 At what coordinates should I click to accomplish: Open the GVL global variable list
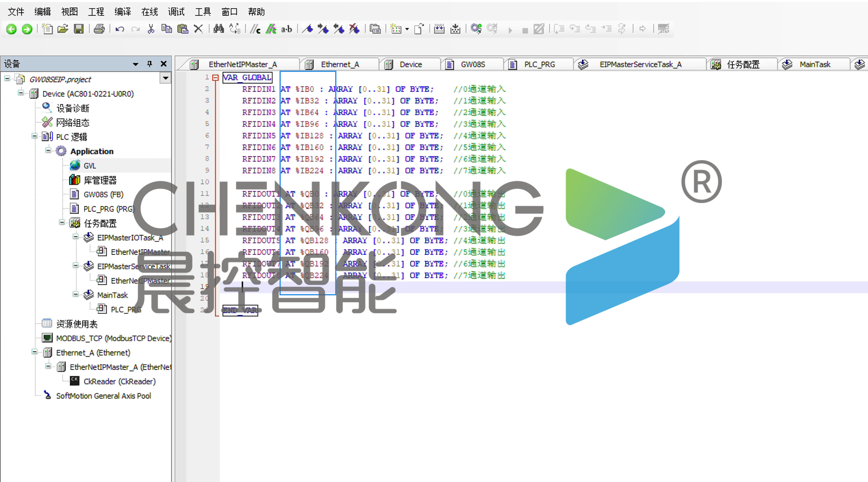click(89, 166)
